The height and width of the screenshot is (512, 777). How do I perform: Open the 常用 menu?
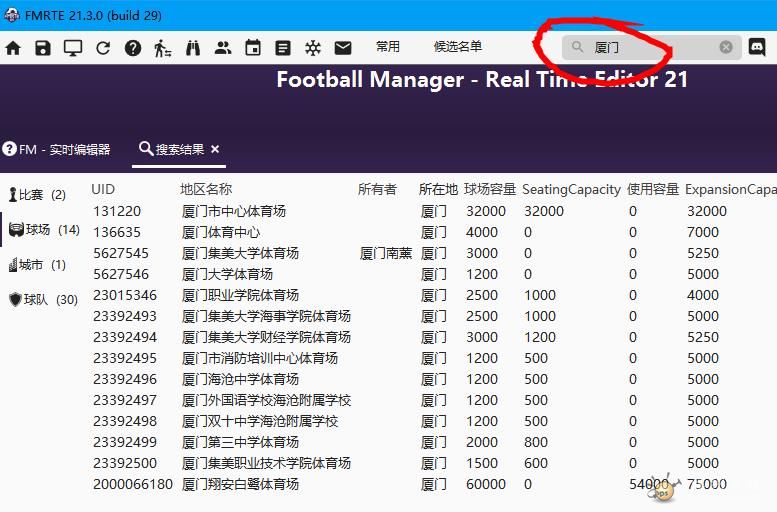[x=388, y=47]
